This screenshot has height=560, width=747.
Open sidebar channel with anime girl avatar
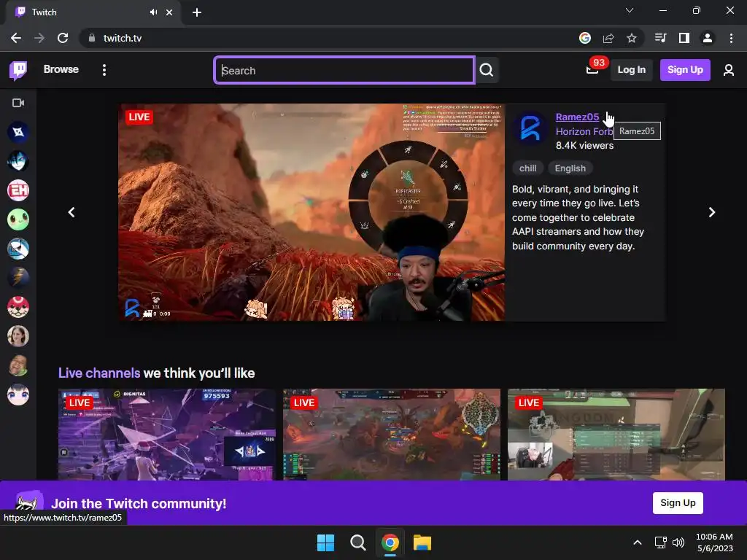(x=18, y=394)
